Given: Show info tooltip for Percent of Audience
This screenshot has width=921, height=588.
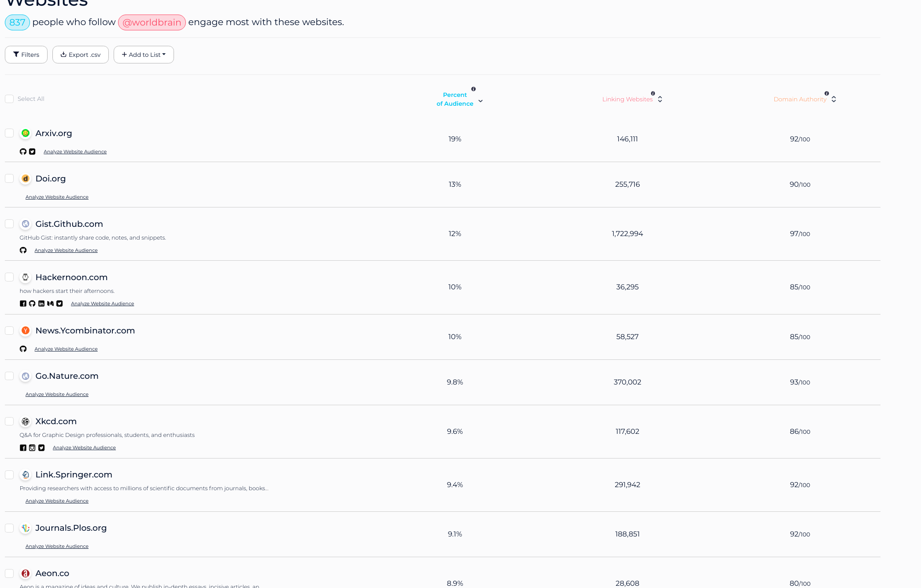Looking at the screenshot, I should point(473,89).
